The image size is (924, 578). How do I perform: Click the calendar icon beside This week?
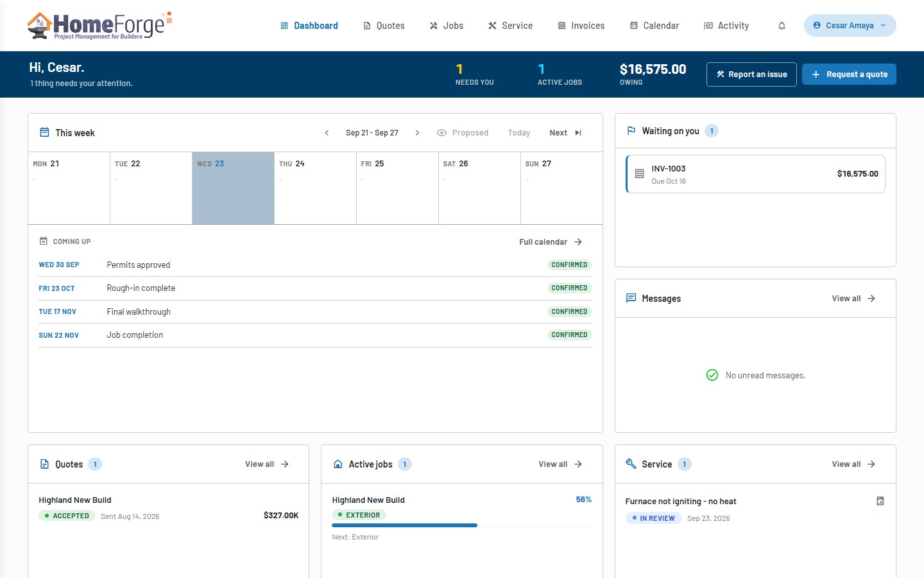[x=44, y=132]
